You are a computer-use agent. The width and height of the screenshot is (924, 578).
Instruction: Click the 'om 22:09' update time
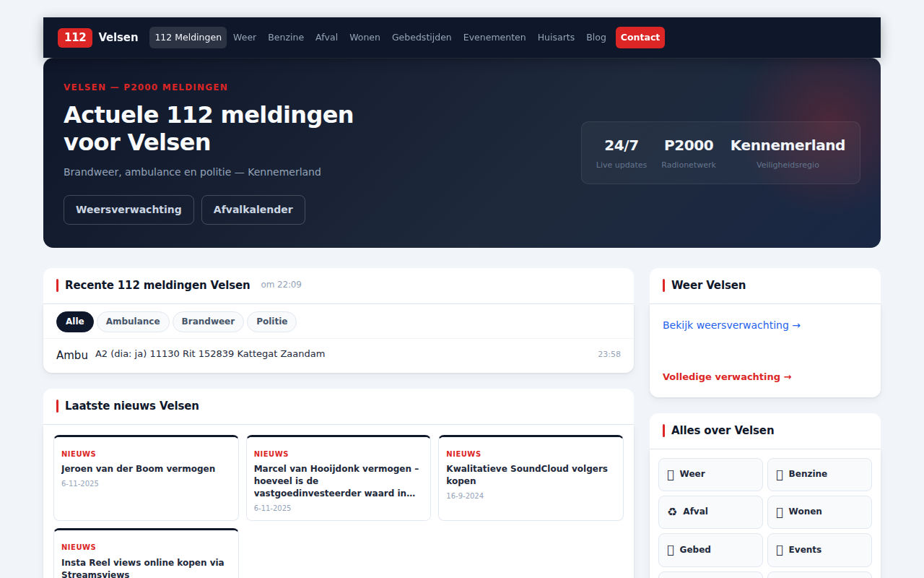(x=282, y=285)
